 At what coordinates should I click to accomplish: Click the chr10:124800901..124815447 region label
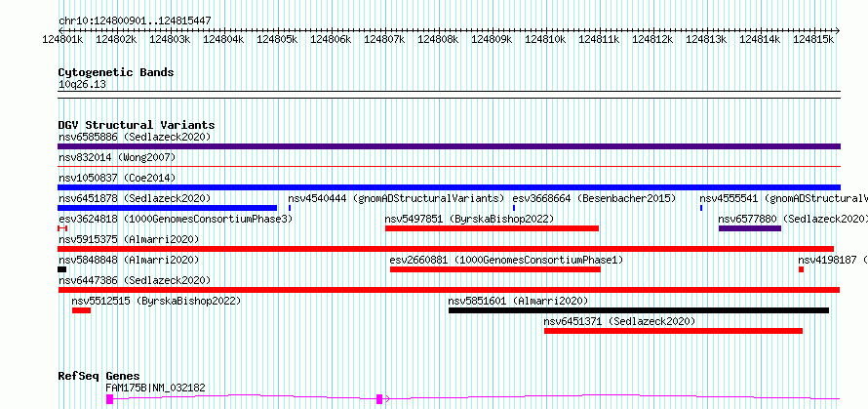tap(135, 21)
